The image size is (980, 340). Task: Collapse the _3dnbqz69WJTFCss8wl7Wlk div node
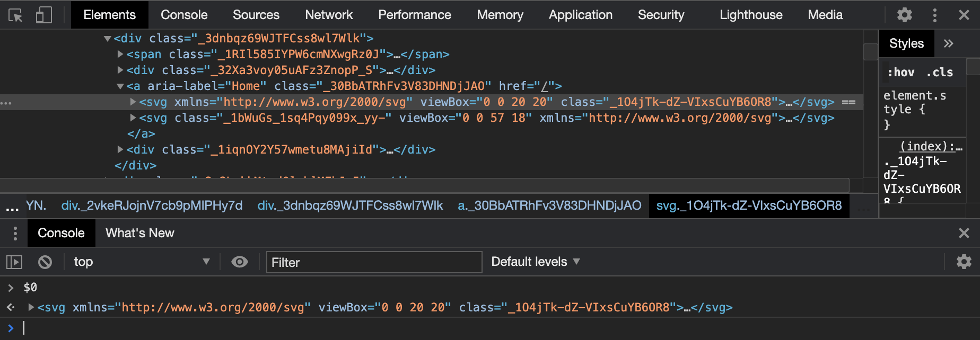pyautogui.click(x=108, y=39)
